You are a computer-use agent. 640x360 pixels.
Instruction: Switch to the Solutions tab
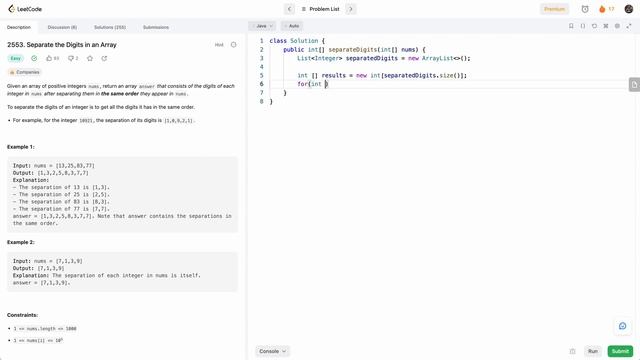pos(110,27)
